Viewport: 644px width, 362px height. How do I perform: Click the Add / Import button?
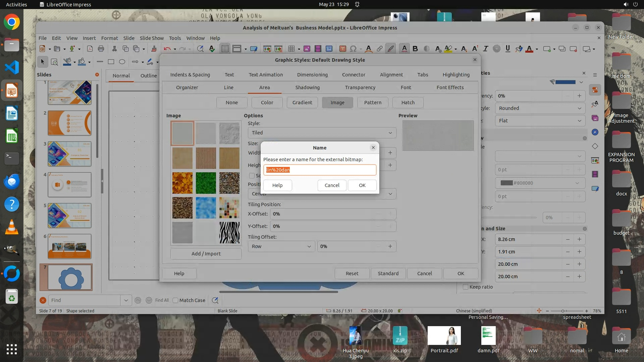click(x=206, y=254)
